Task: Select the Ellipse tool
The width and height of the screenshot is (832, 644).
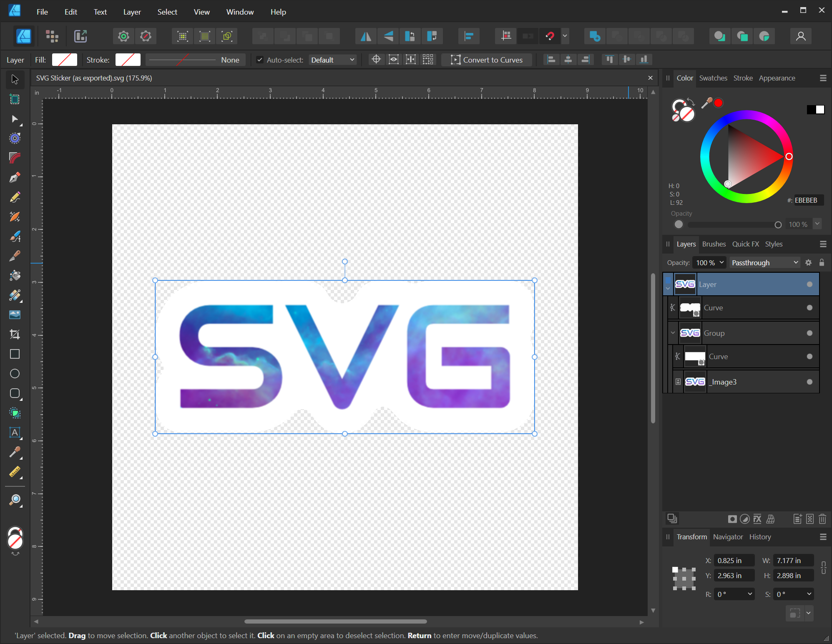Action: coord(15,374)
